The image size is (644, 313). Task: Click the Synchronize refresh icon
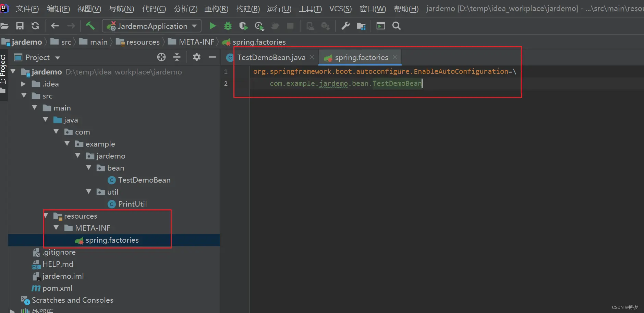(35, 26)
